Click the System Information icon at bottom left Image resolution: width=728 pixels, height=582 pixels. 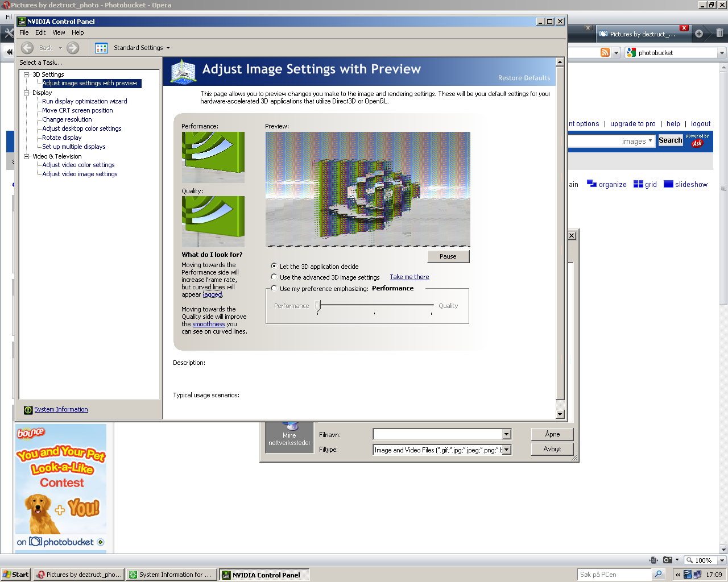(x=28, y=410)
